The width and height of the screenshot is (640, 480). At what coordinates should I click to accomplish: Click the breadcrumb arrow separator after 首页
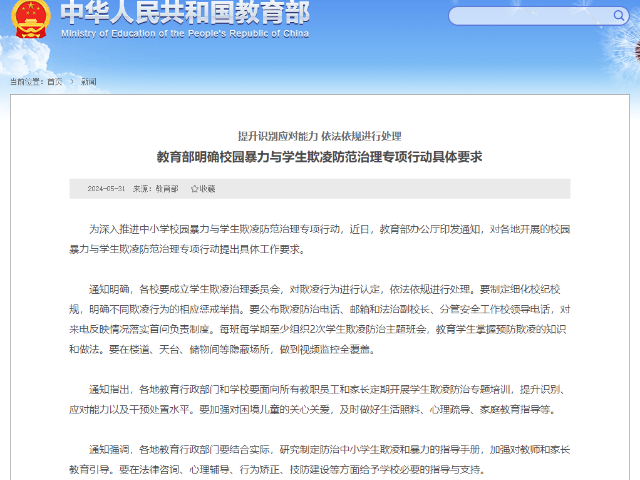tap(73, 80)
